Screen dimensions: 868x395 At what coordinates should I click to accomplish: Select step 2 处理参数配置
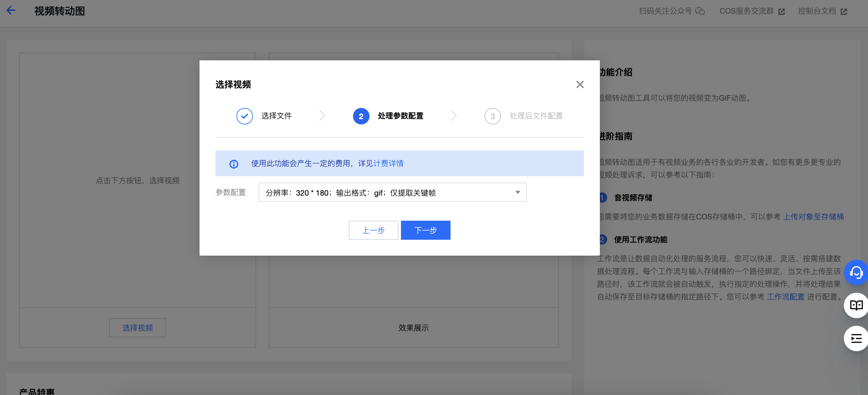(x=361, y=116)
